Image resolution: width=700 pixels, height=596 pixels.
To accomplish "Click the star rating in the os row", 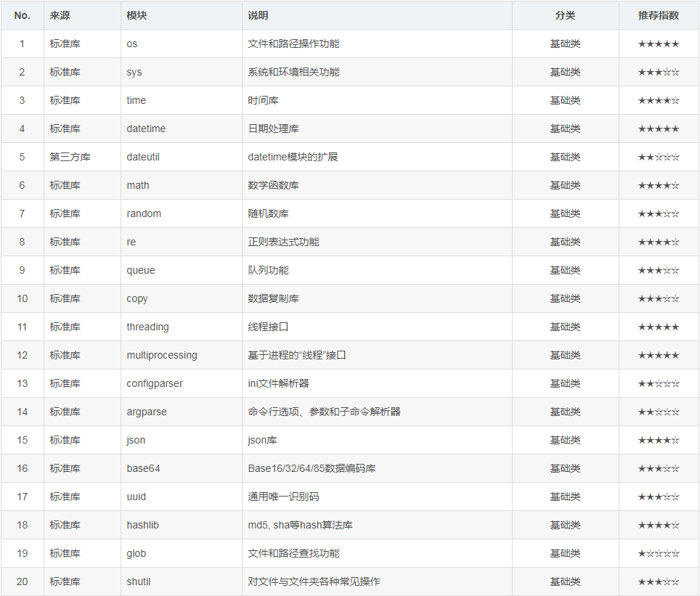I will pyautogui.click(x=659, y=44).
